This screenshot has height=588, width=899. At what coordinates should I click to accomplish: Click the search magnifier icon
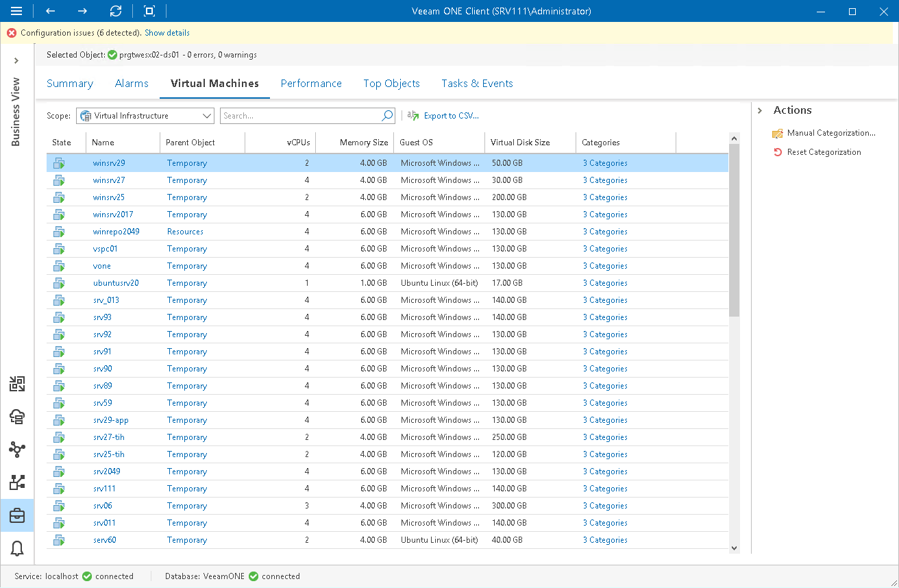pos(388,116)
